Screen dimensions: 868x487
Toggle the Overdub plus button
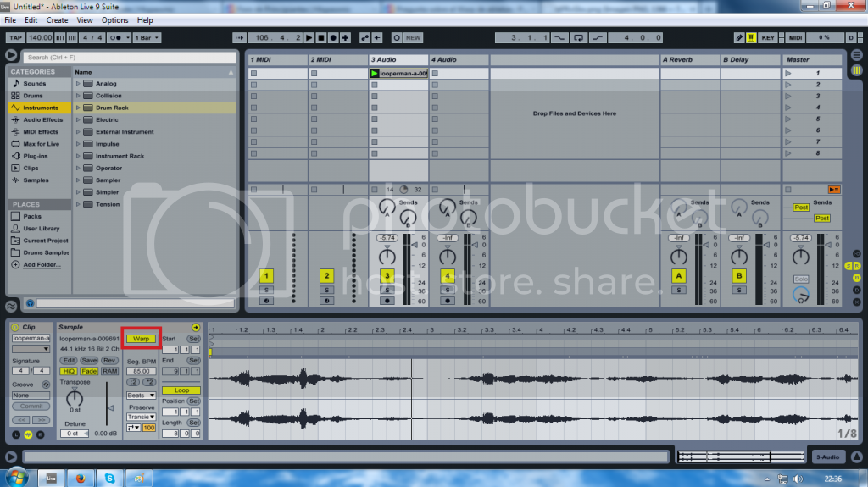point(346,37)
